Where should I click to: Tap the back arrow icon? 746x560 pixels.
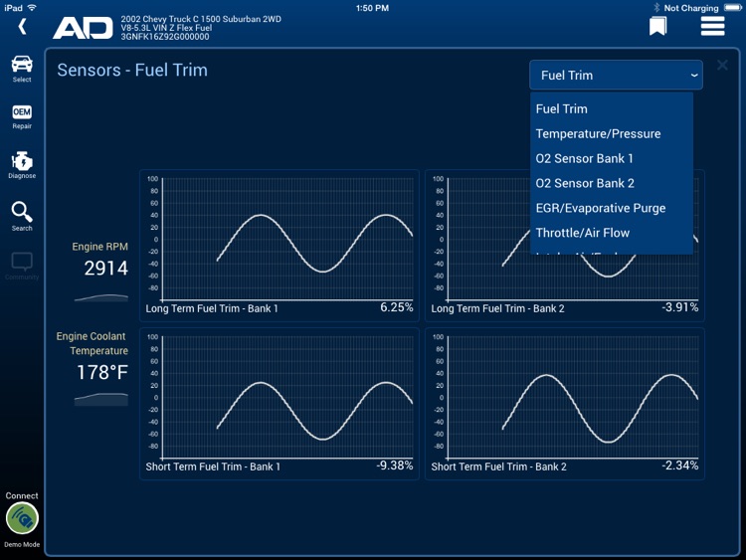click(22, 26)
